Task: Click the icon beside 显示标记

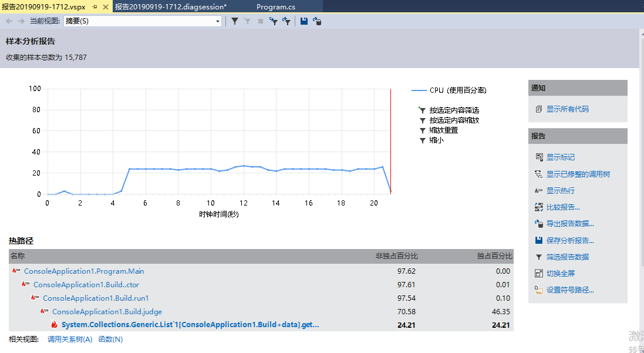Action: (539, 157)
